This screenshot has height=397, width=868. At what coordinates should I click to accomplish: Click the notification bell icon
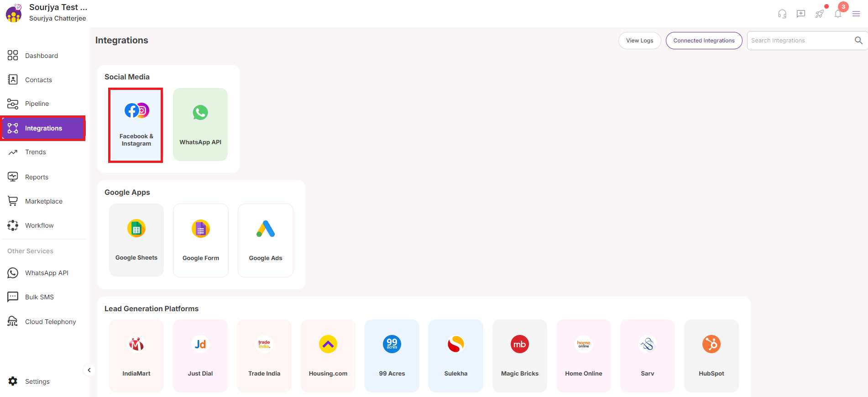(x=838, y=14)
